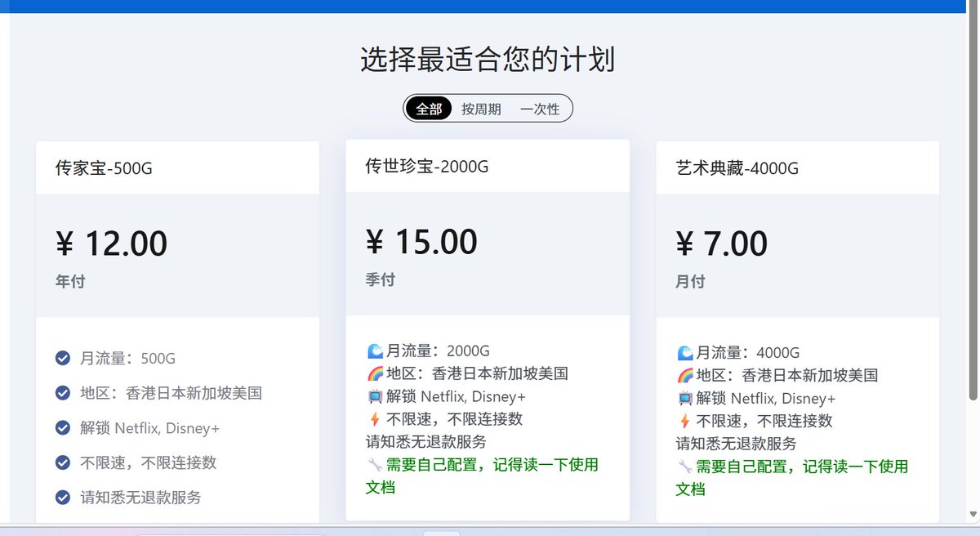Click 不限速，不限连接数 in 传家宝 card
Image resolution: width=980 pixels, height=536 pixels.
click(x=148, y=462)
